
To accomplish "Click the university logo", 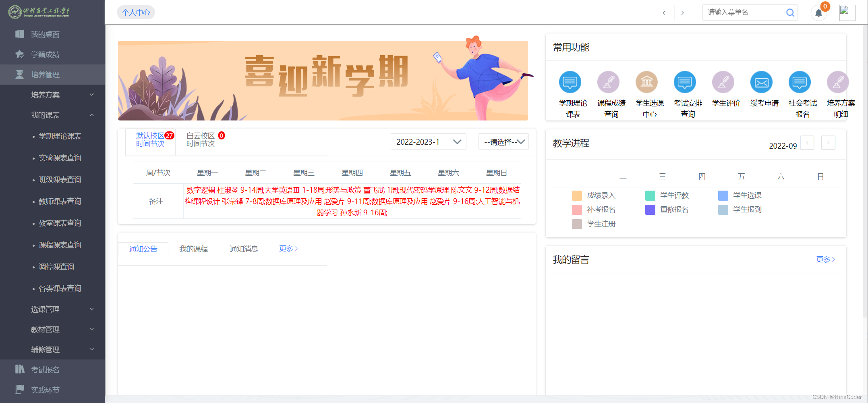I will coord(39,12).
